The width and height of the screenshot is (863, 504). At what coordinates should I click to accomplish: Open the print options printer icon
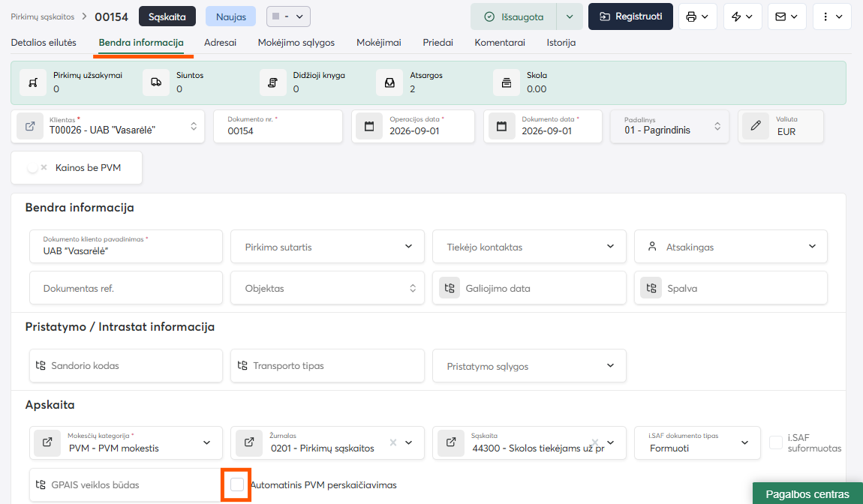(691, 16)
